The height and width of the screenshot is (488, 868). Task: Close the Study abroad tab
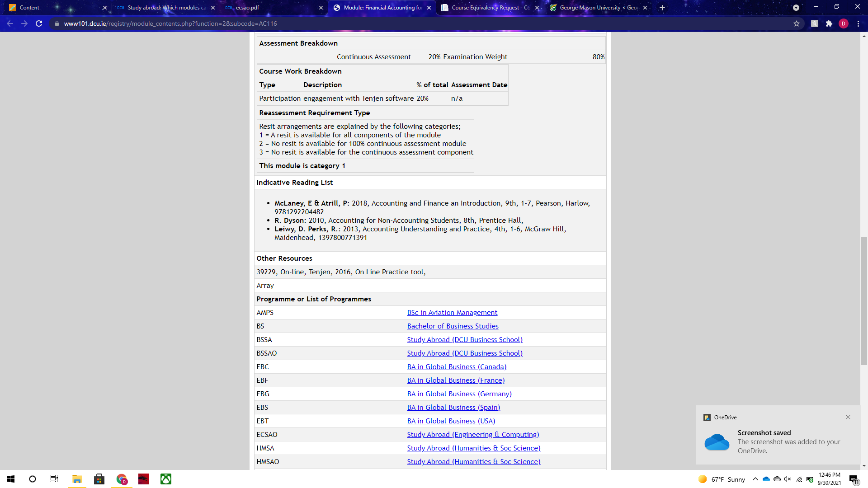213,8
